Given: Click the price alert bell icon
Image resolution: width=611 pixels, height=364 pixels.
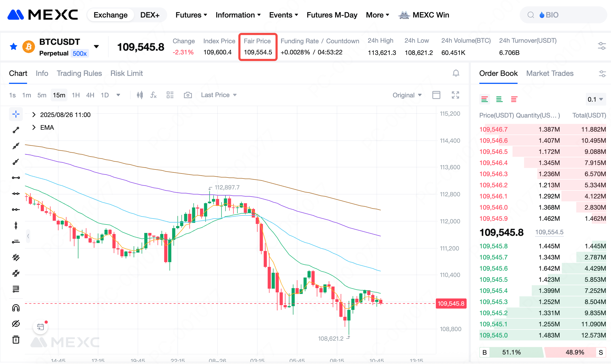Looking at the screenshot, I should click(x=456, y=73).
